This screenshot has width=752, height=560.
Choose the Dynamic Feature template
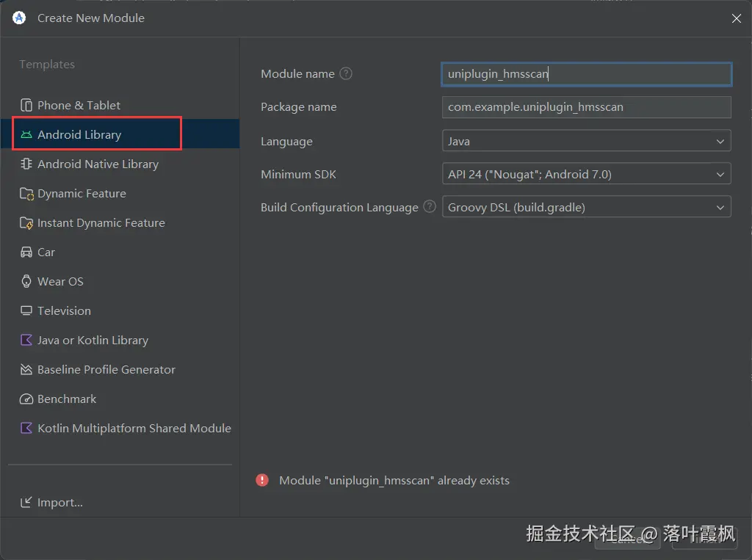point(120,194)
